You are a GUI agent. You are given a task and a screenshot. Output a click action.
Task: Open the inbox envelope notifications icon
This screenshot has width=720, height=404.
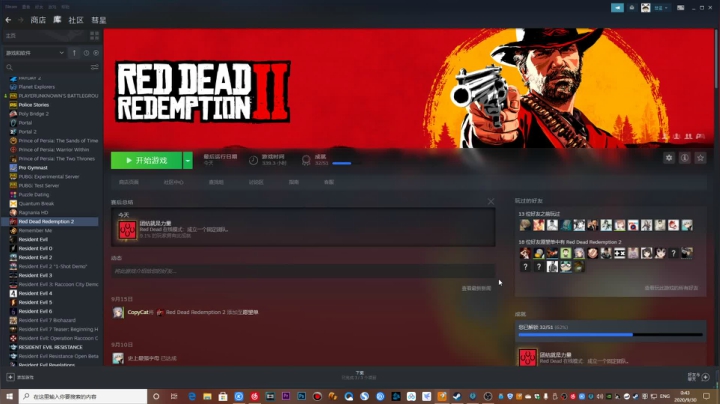pos(632,8)
